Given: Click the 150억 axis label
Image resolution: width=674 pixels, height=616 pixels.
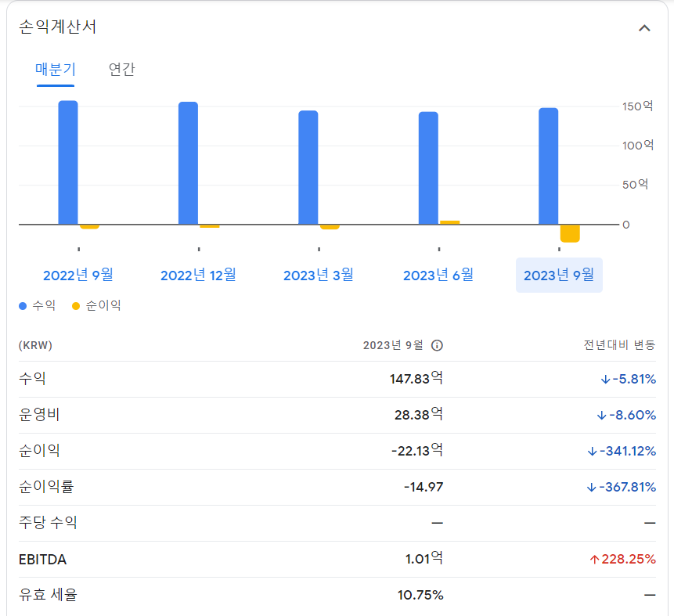Looking at the screenshot, I should pos(638,106).
